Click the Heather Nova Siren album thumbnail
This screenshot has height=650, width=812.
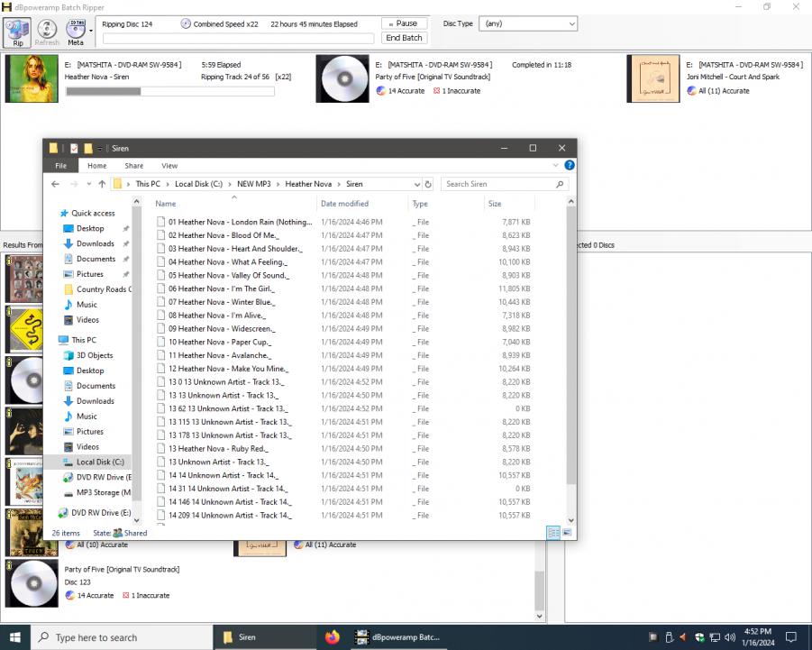pos(27,78)
